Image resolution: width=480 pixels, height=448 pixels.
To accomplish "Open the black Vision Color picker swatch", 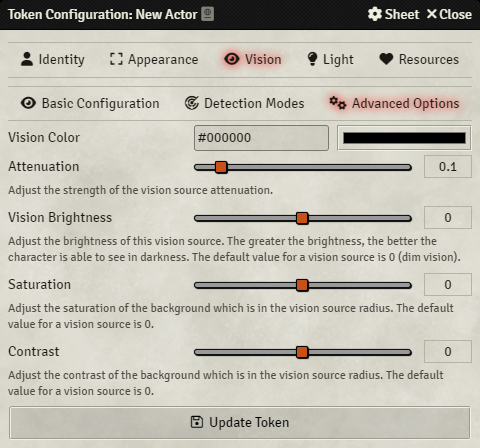I will click(x=404, y=138).
